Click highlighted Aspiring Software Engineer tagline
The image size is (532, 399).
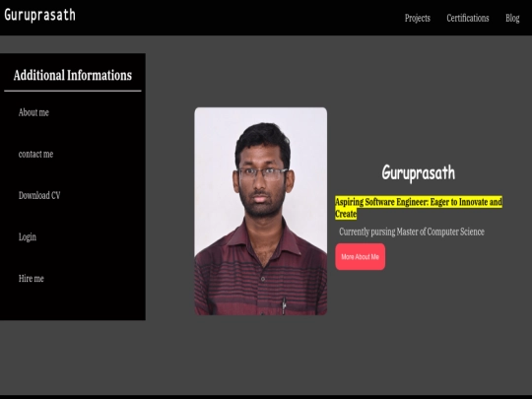point(419,208)
